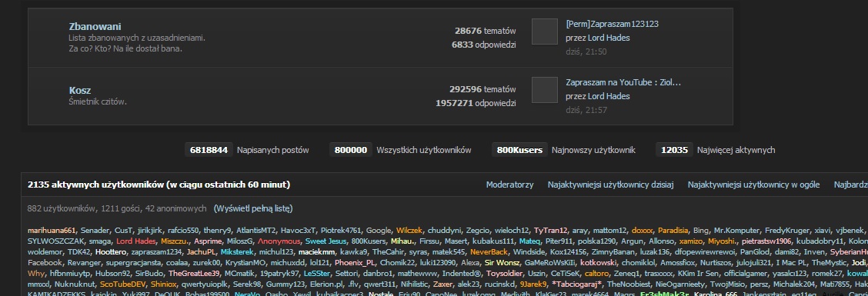Open user TheNoobiest profile

(x=629, y=284)
